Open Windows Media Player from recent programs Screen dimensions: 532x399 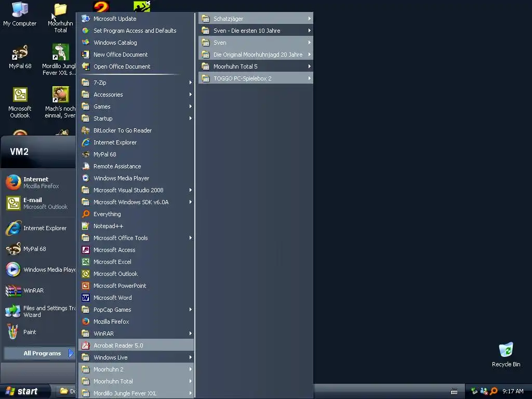coord(39,270)
